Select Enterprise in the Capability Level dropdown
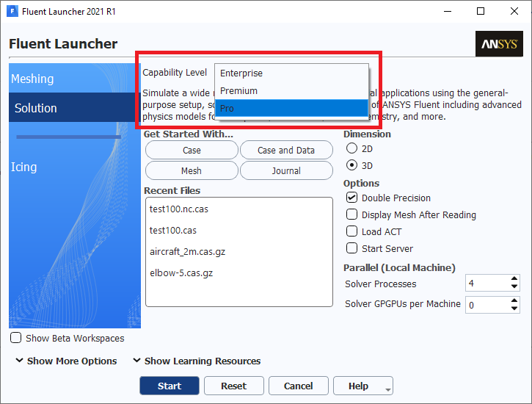532x404 pixels. [x=291, y=73]
